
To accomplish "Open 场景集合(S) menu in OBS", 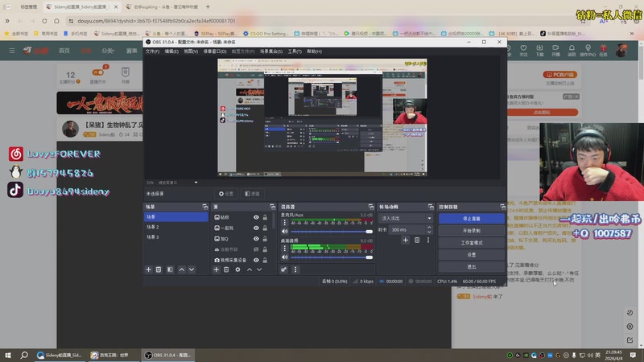I will (x=271, y=51).
